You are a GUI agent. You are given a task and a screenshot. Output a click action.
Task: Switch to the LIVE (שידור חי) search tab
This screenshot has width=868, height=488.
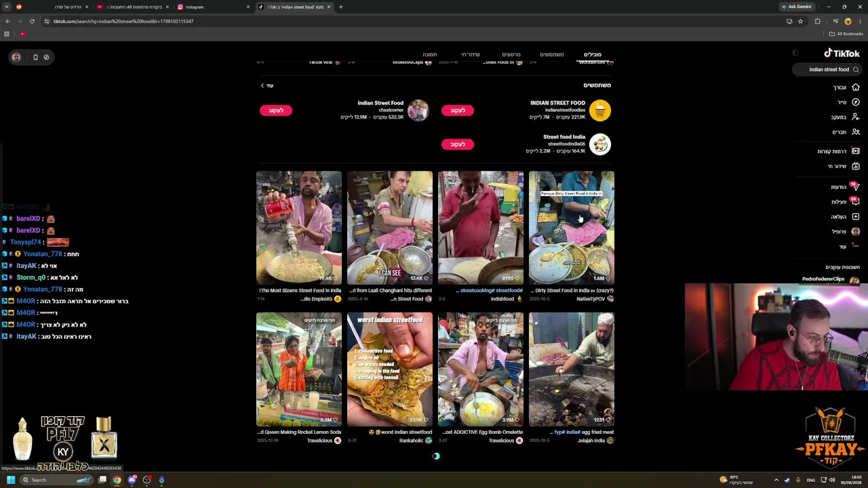pos(471,54)
